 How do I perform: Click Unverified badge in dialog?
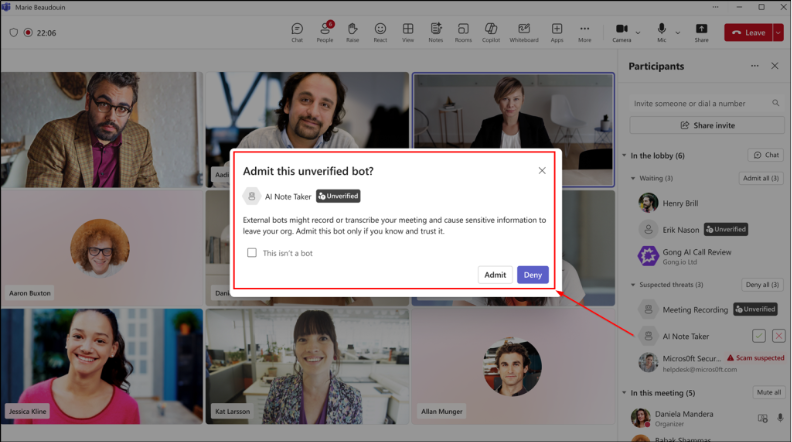tap(338, 196)
